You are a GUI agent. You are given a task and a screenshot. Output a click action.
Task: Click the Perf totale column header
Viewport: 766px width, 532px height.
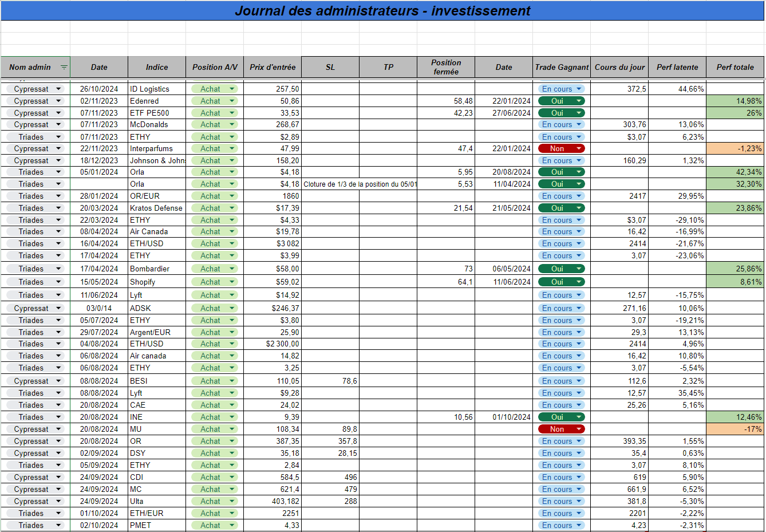pyautogui.click(x=735, y=67)
